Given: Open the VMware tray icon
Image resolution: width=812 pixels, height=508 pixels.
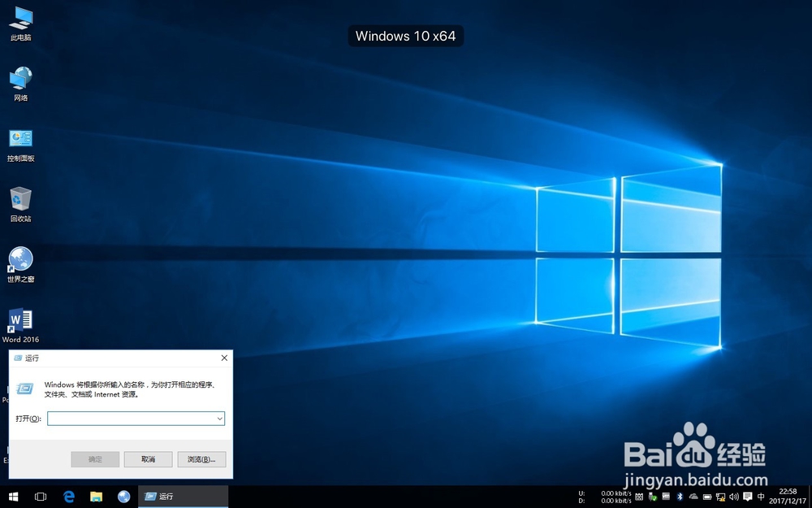Looking at the screenshot, I should point(666,496).
